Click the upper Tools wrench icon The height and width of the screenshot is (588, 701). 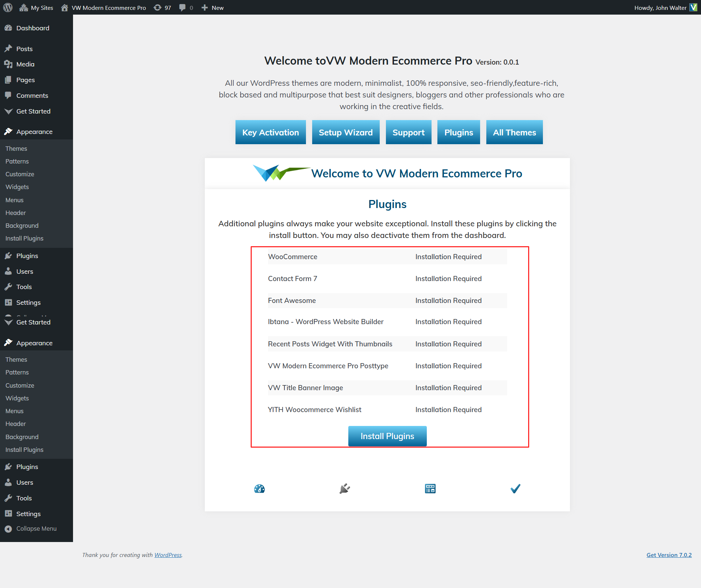tap(8, 287)
